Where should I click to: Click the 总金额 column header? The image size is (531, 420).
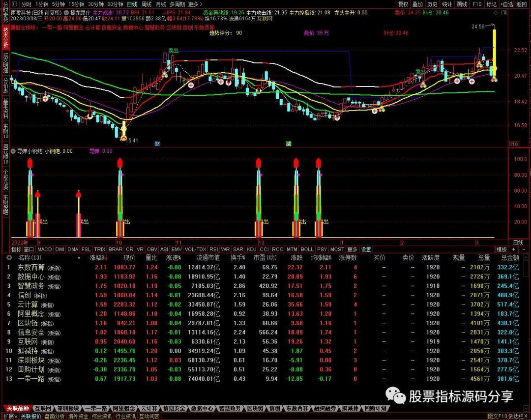click(x=510, y=257)
